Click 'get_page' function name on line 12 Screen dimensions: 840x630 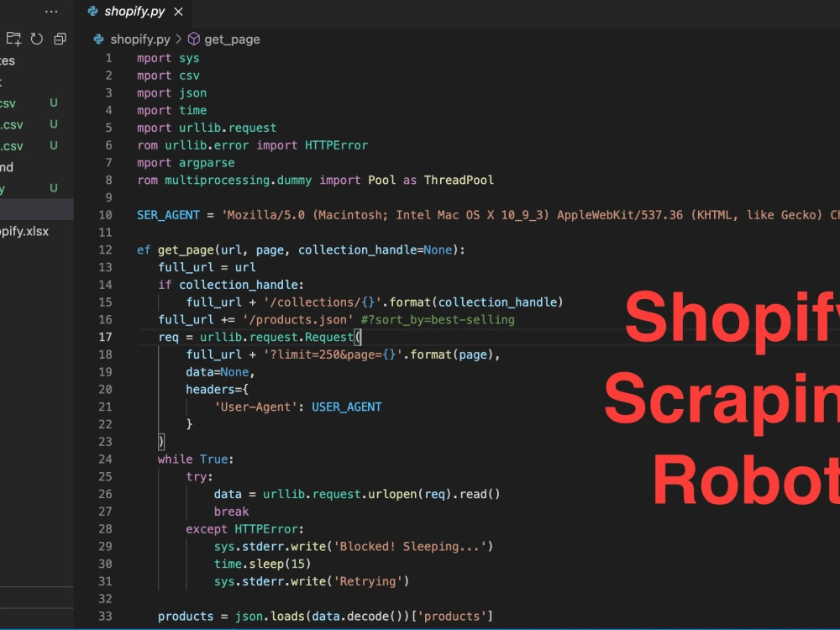pos(186,249)
